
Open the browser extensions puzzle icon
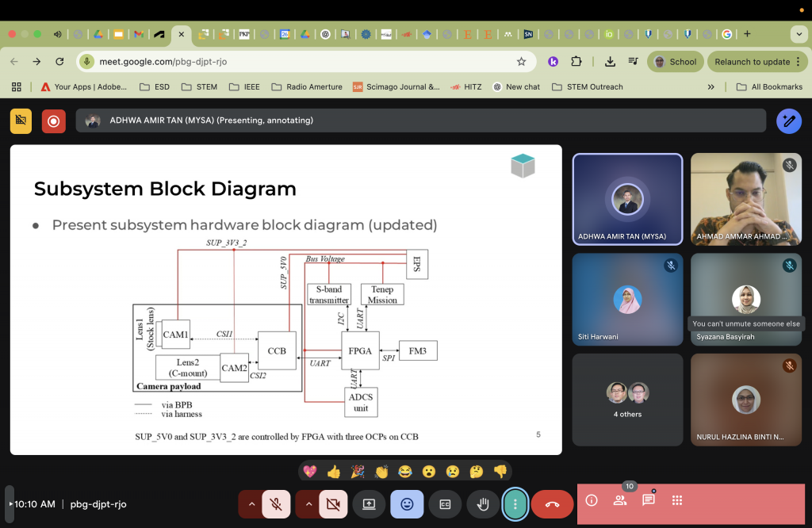tap(576, 62)
